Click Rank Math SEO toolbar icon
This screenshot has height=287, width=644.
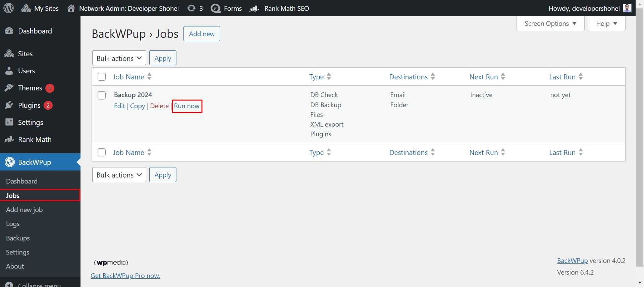[x=255, y=8]
